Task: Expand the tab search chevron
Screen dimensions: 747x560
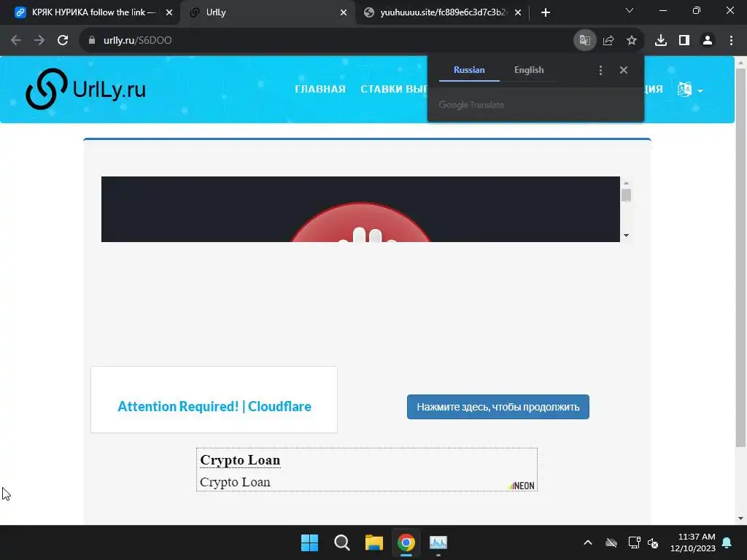Action: [630, 10]
